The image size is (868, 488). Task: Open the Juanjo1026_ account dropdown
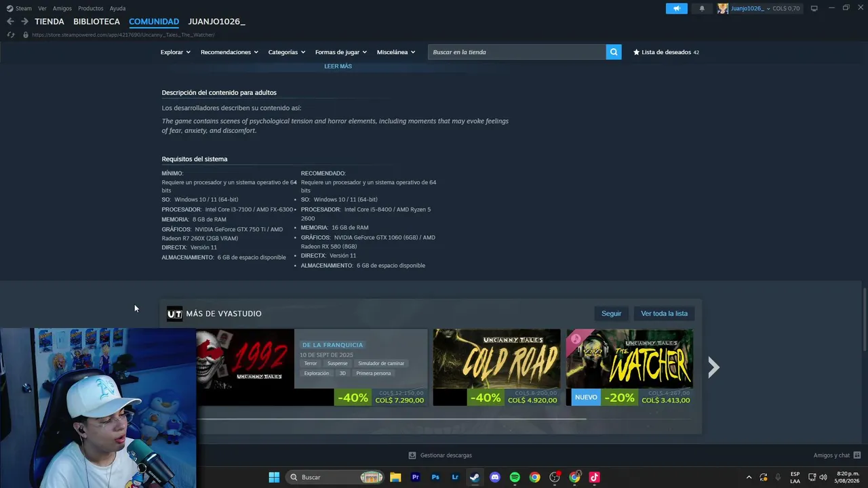coord(751,8)
